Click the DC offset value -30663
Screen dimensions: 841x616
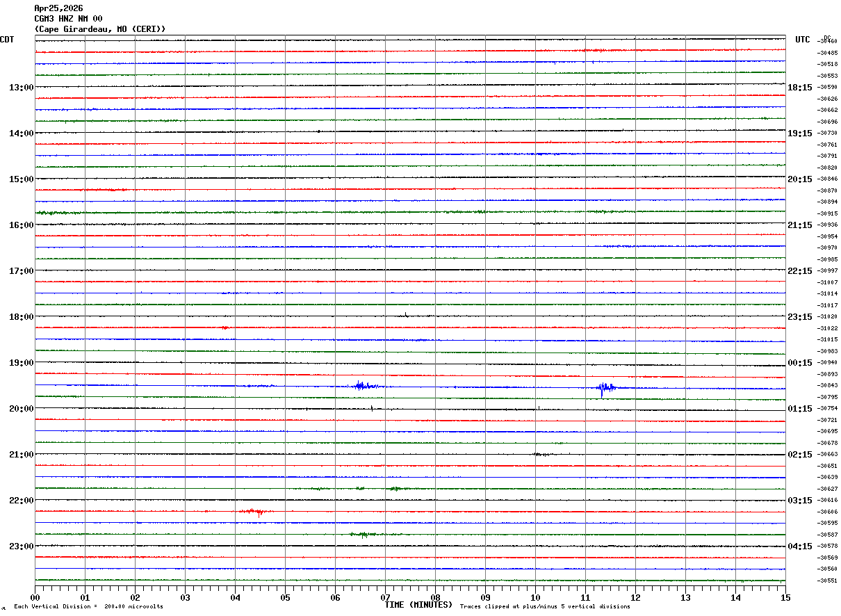(827, 455)
